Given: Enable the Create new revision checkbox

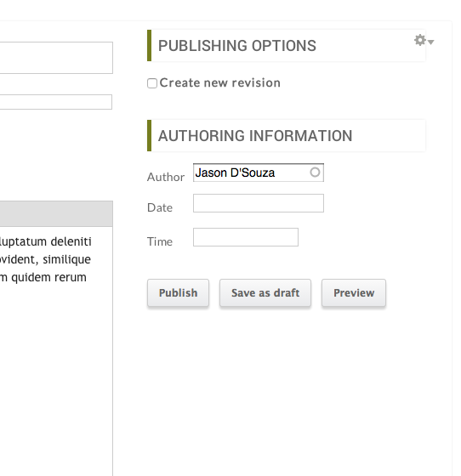Looking at the screenshot, I should click(x=152, y=83).
